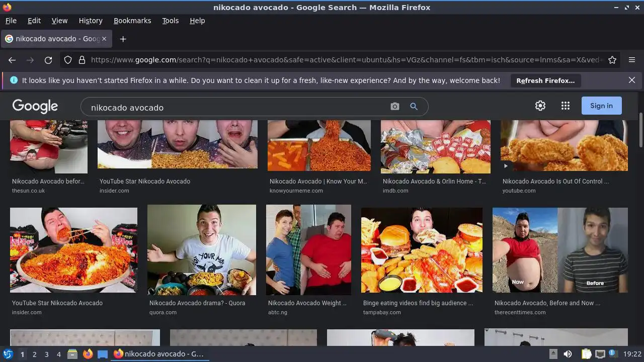This screenshot has width=644, height=362.
Task: Bookmark this page with the star icon
Action: click(x=612, y=60)
